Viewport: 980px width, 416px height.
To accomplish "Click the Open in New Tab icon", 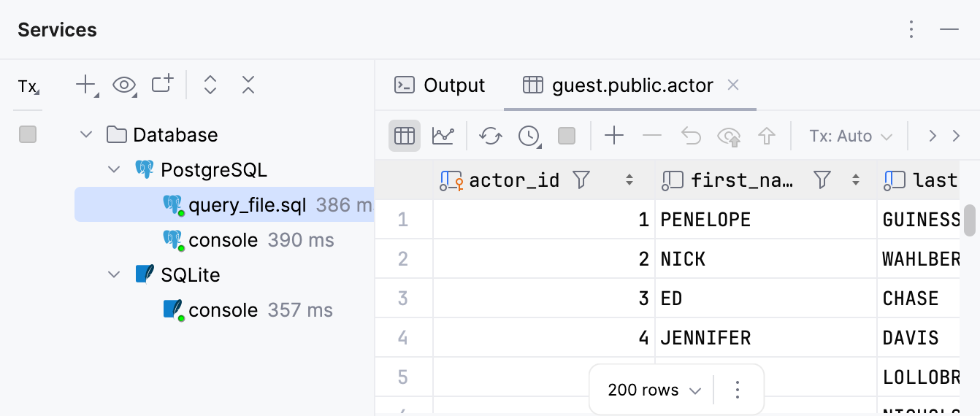I will tap(162, 84).
